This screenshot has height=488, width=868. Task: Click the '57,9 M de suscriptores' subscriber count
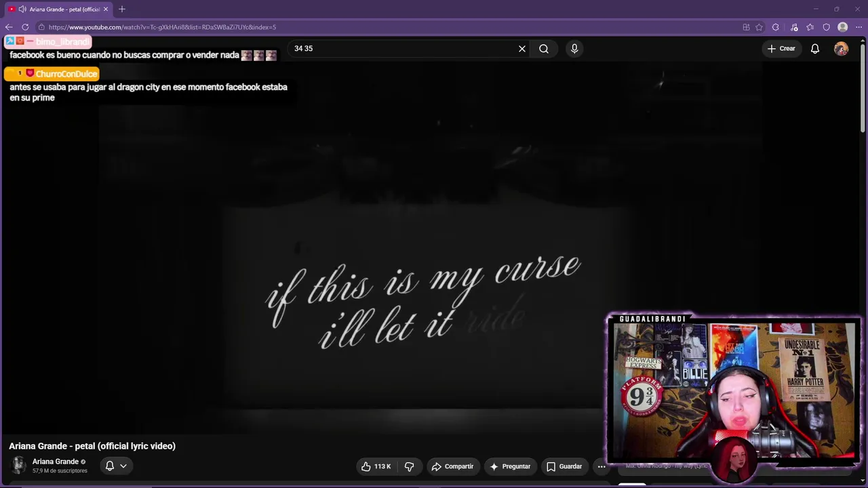click(x=60, y=470)
